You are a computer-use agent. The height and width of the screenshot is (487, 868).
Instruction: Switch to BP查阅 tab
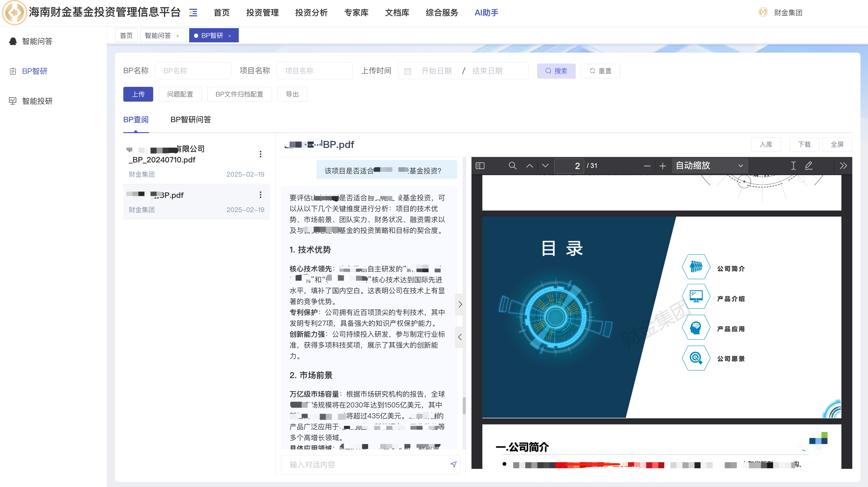pyautogui.click(x=136, y=119)
